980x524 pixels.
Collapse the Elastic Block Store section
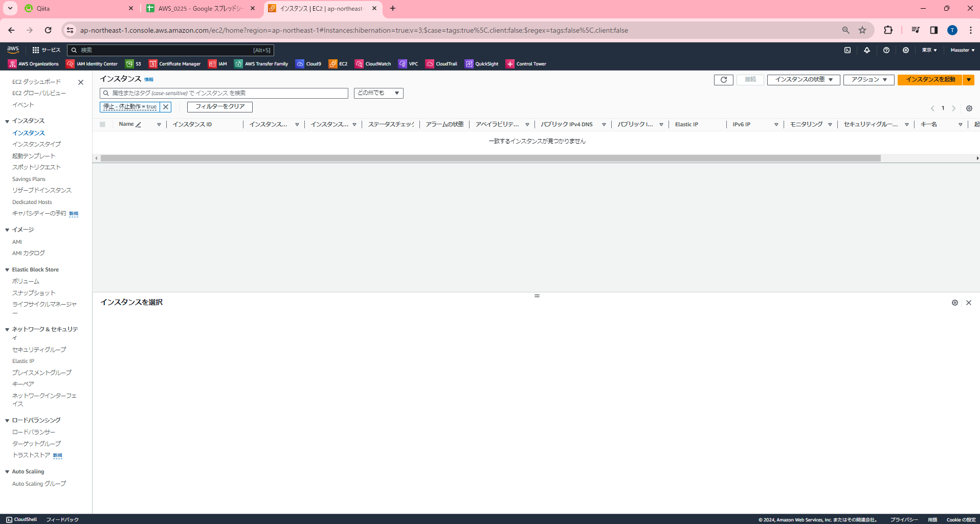pos(6,269)
